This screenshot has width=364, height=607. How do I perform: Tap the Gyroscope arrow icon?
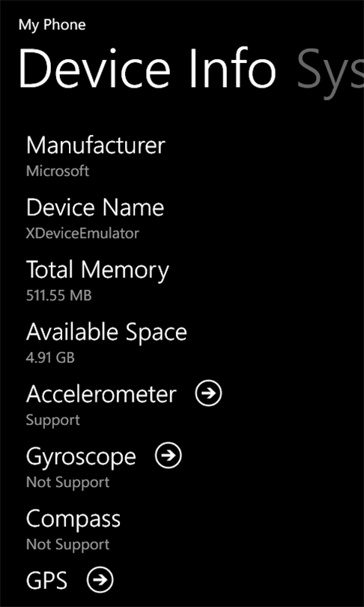click(x=169, y=456)
